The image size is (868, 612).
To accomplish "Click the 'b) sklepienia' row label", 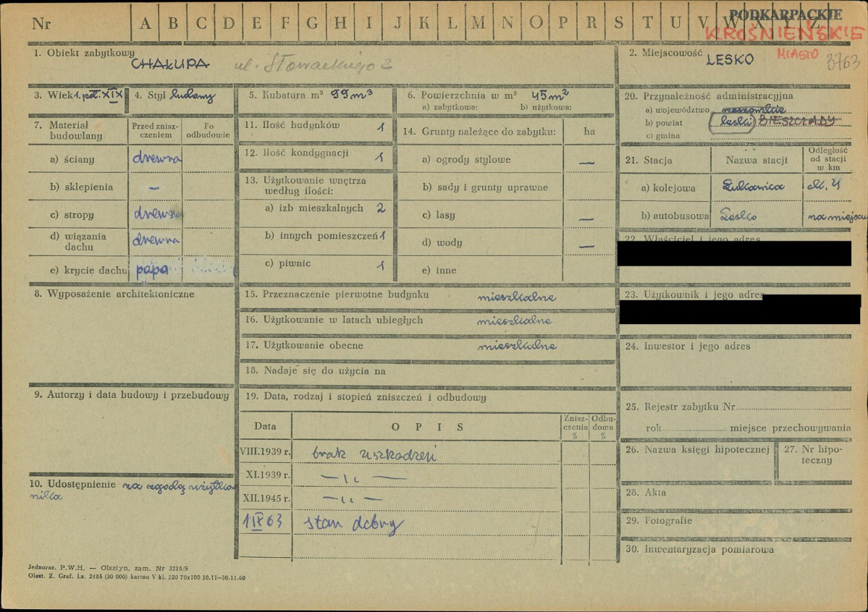I will click(x=81, y=187).
